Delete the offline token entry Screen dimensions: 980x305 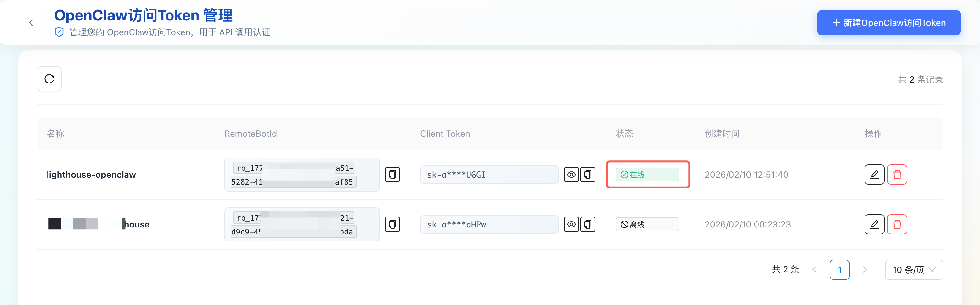pyautogui.click(x=897, y=225)
